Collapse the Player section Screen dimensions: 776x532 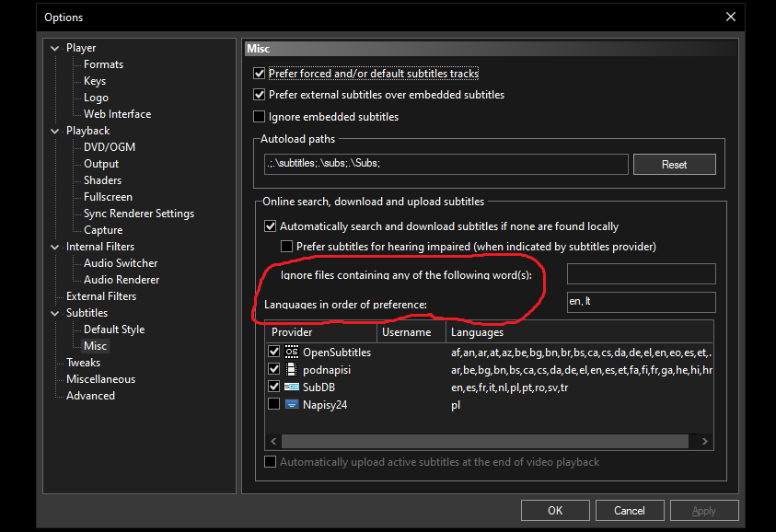click(54, 47)
